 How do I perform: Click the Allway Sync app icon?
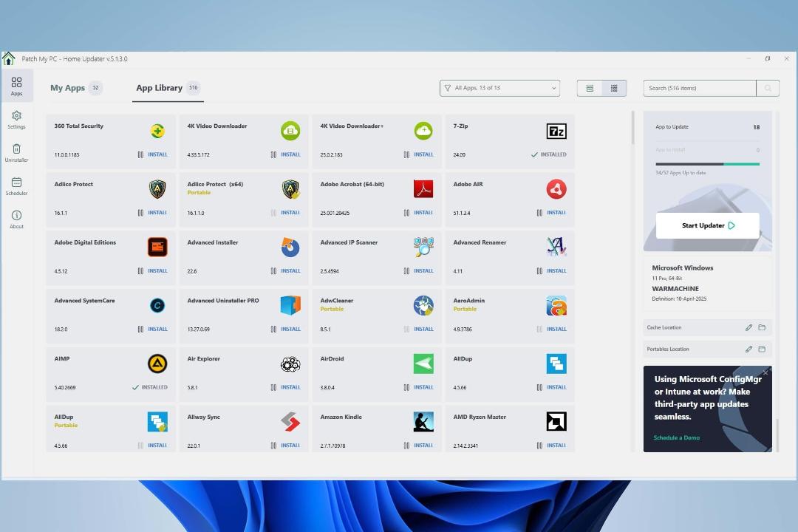coord(290,421)
